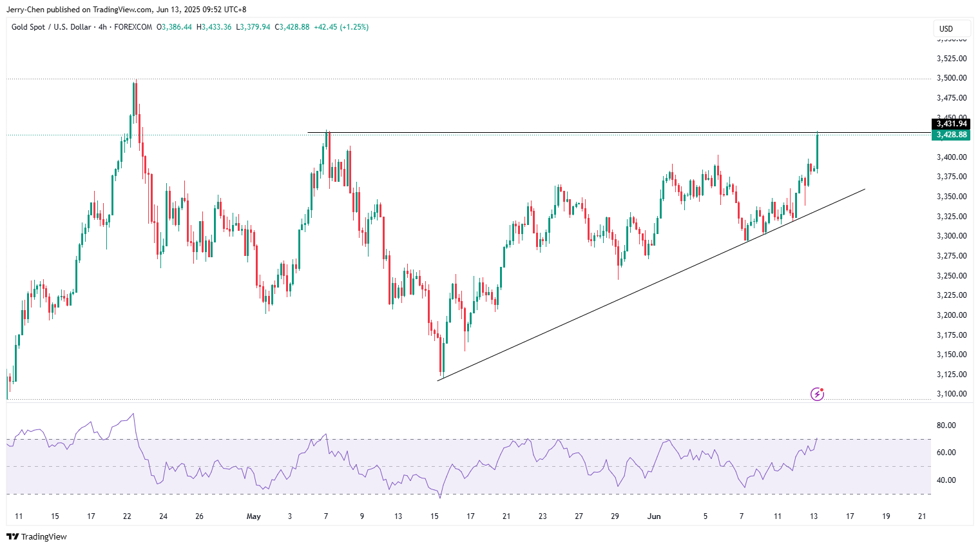Click the 3,100.00 price scale label
This screenshot has width=980, height=548.
point(951,394)
